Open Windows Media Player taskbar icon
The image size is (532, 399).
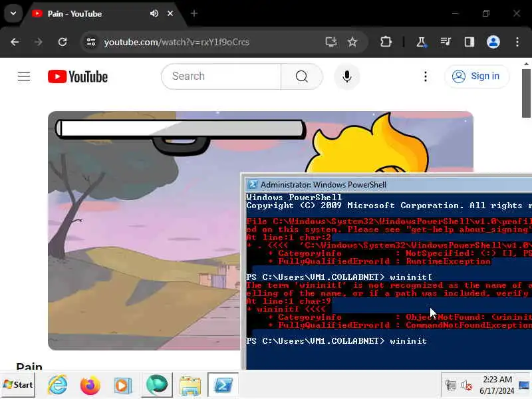coord(123,386)
